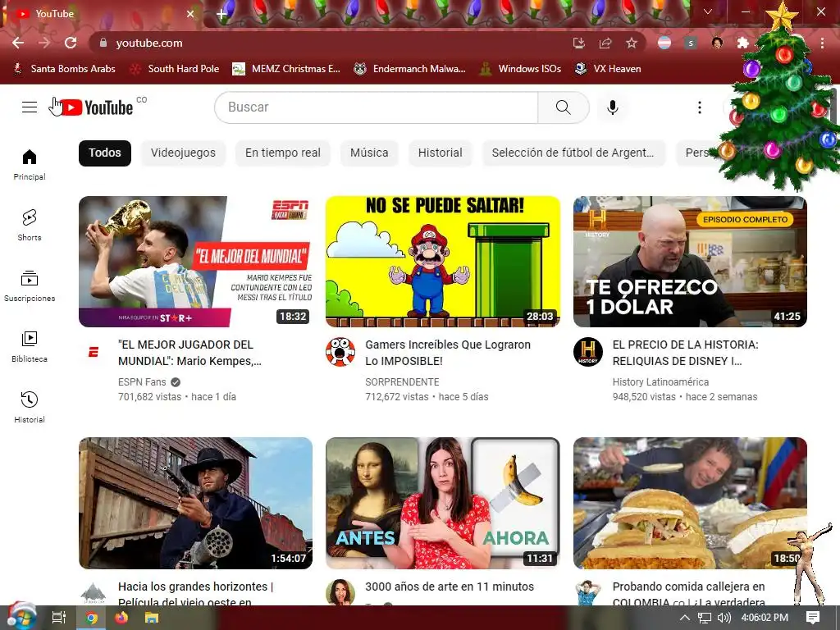This screenshot has width=840, height=630.
Task: Close the YouTube tab
Action: [x=190, y=14]
